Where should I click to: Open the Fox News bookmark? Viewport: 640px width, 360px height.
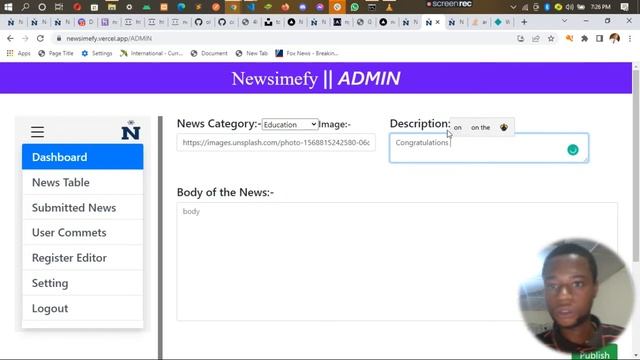point(307,53)
